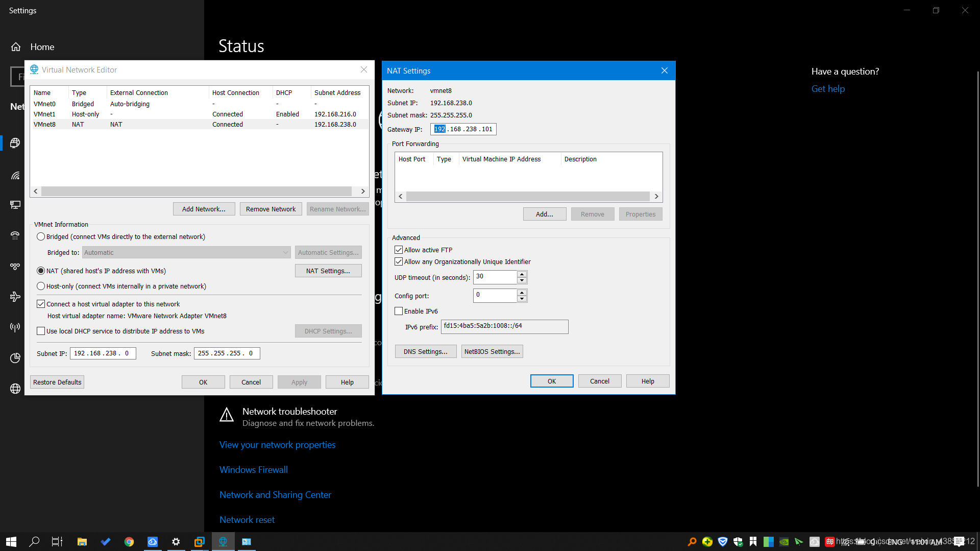
Task: Select the VMnet0 Bridged network row
Action: [x=199, y=104]
